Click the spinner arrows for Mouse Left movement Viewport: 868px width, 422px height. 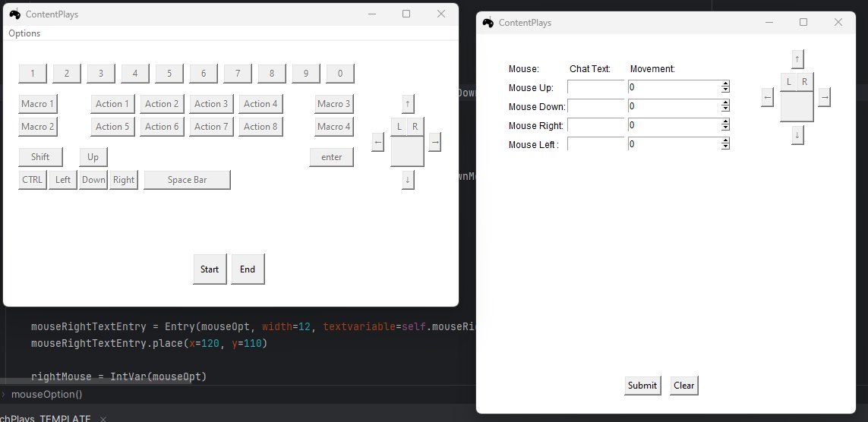726,143
